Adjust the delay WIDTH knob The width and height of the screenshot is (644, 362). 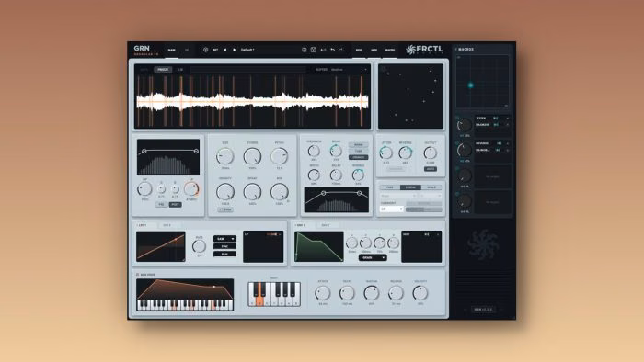314,175
